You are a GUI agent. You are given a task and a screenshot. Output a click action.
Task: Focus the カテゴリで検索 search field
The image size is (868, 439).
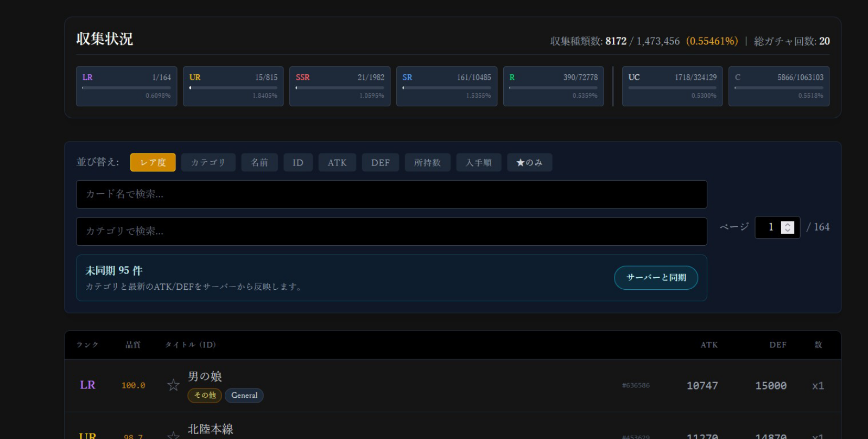click(x=391, y=231)
